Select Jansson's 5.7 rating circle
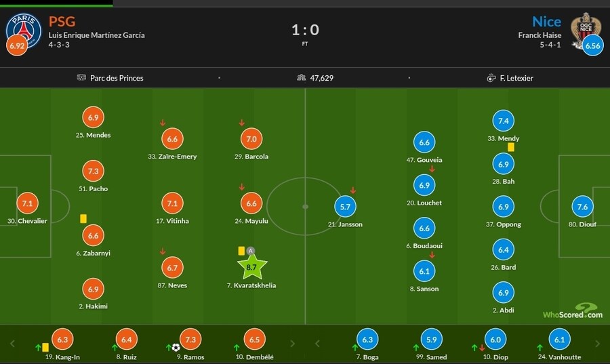The image size is (610, 364). click(x=345, y=207)
